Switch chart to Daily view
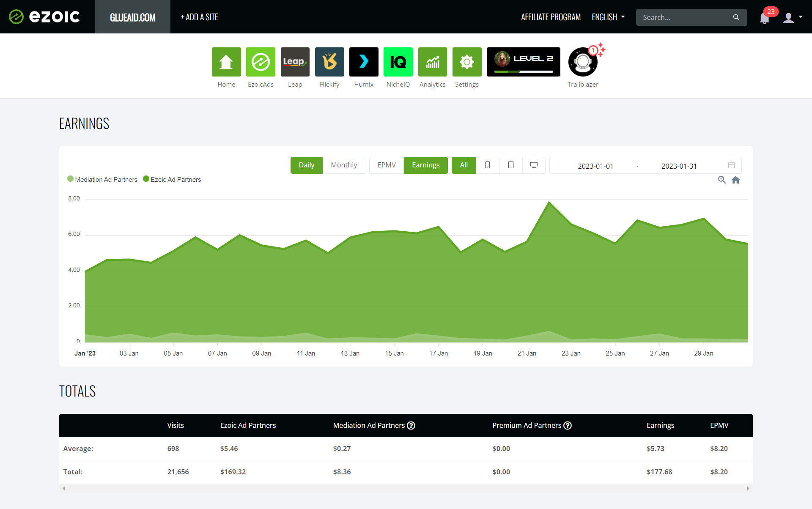812x509 pixels. tap(307, 165)
